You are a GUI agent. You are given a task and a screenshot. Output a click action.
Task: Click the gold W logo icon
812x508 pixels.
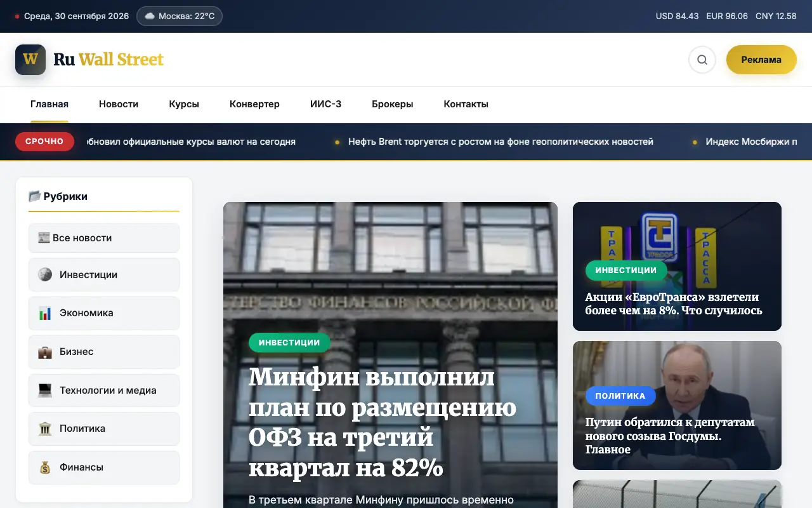click(x=30, y=60)
